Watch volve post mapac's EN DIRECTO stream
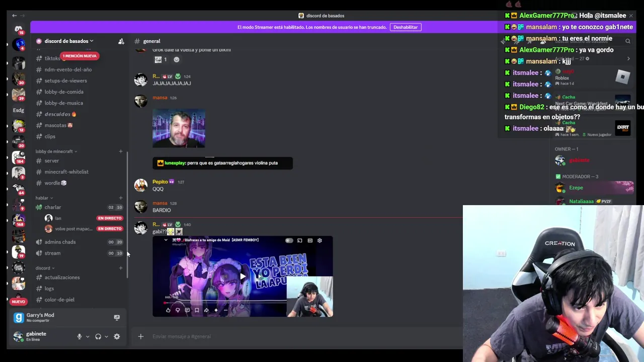The image size is (644, 362). (110, 229)
